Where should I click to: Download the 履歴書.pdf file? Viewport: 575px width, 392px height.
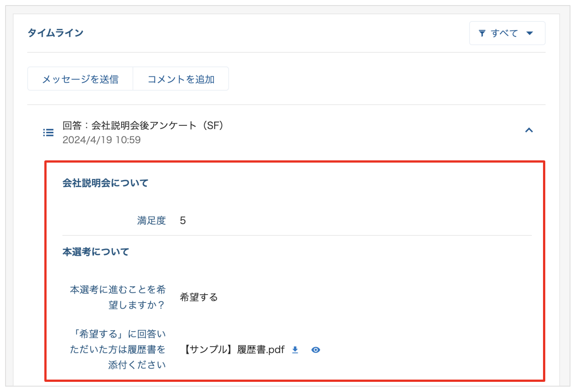click(295, 350)
